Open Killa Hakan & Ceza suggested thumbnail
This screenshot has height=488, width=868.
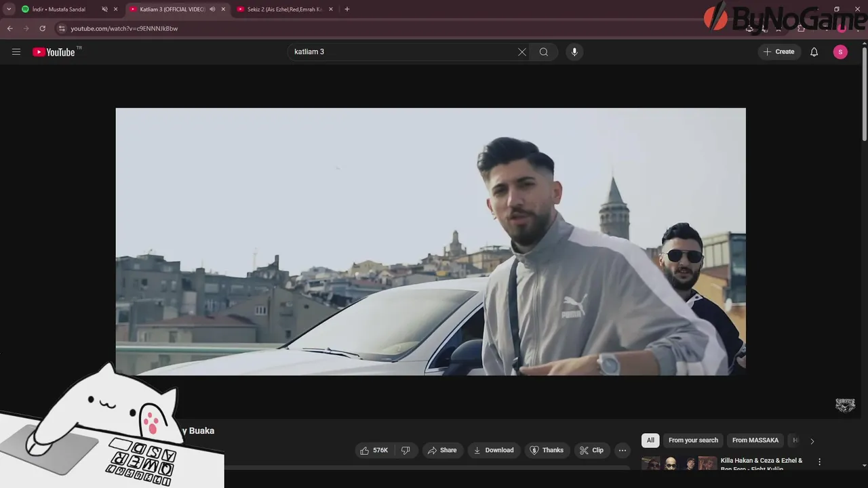(679, 464)
